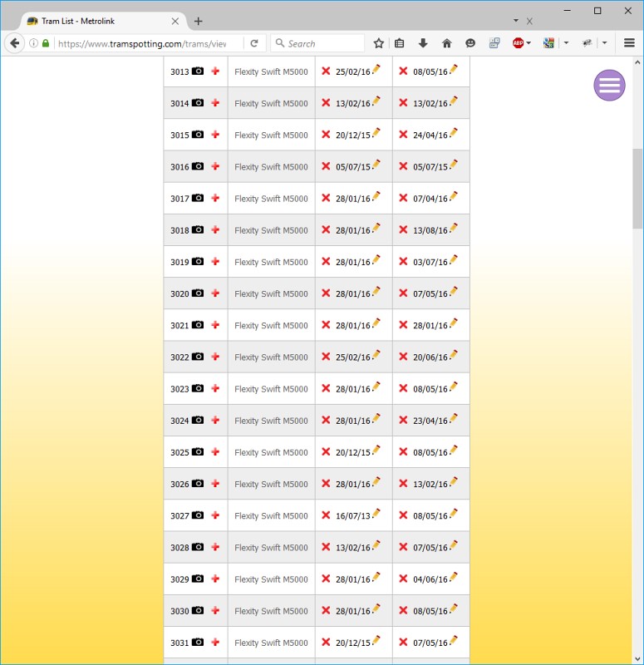Click the red plus for tram 3025
Viewport: 644px width, 665px height.
pos(215,451)
